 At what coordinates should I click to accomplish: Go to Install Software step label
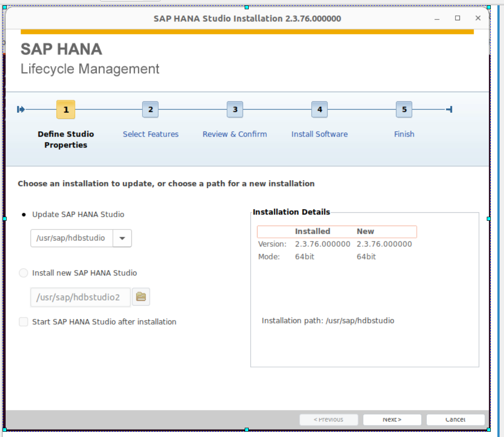tap(320, 134)
